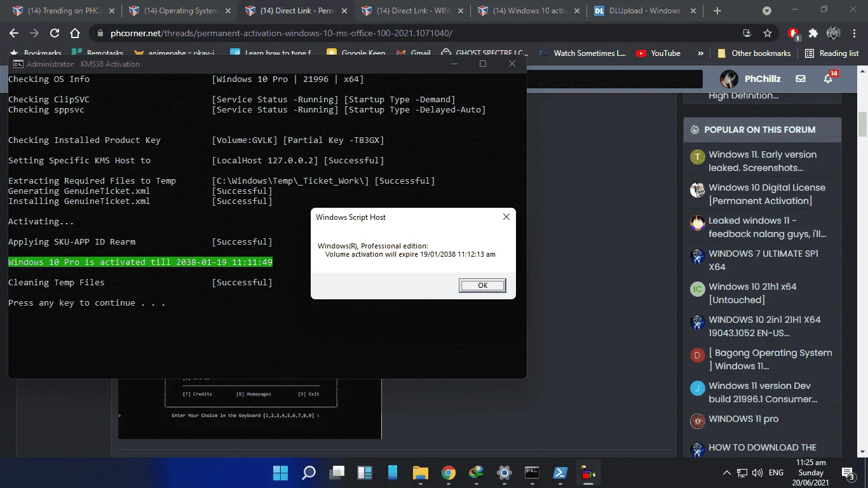Bookmark this page with star icon
This screenshot has width=868, height=488.
[x=768, y=33]
